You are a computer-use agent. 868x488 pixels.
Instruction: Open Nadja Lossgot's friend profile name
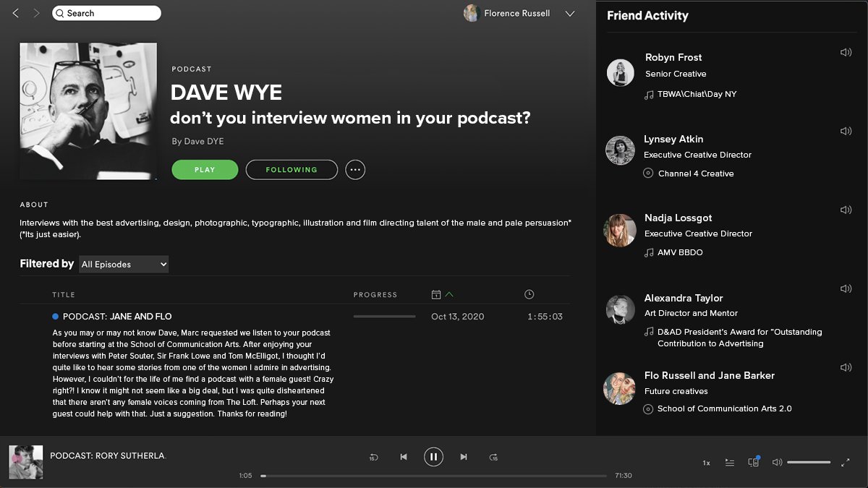point(678,218)
